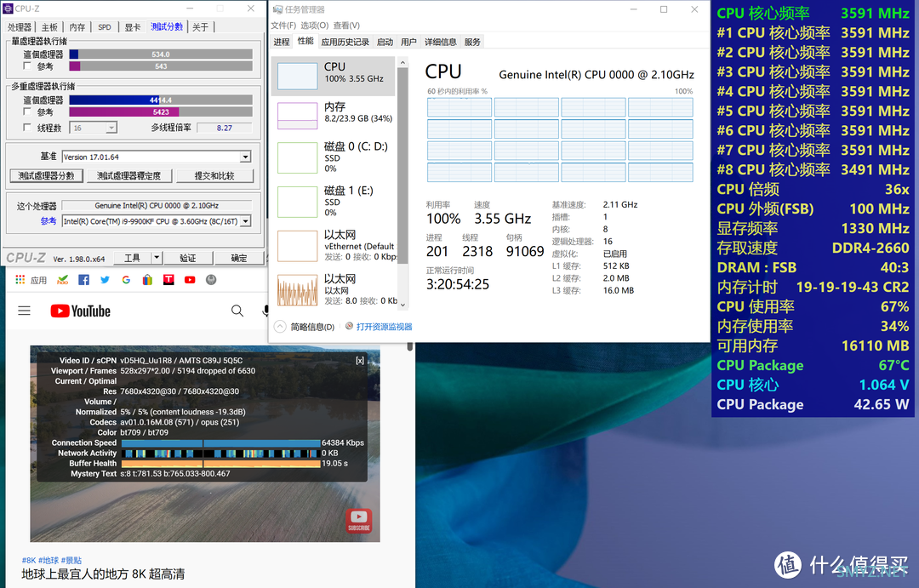Viewport: 919px width, 588px height.
Task: Click the Task Manager title bar icon
Action: pos(277,9)
